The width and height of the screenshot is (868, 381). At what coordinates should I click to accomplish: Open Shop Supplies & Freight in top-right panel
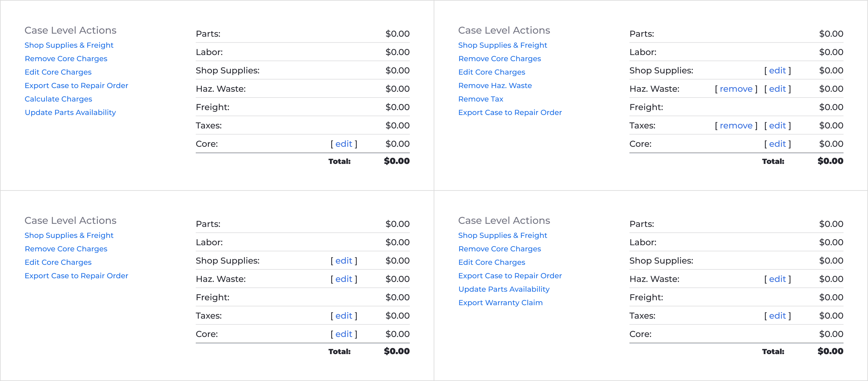(503, 45)
